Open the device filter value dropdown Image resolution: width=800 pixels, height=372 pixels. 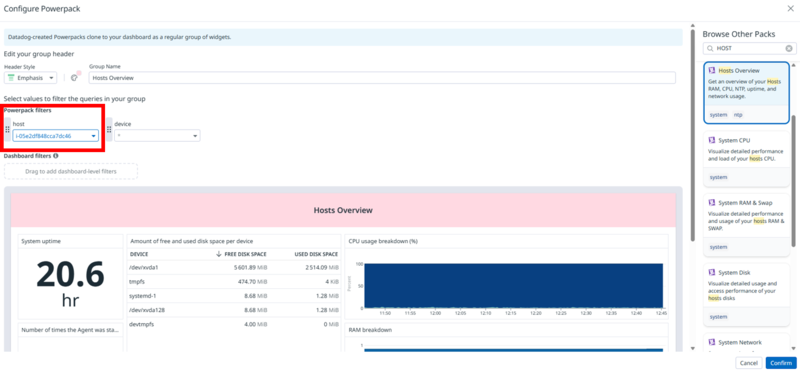click(157, 136)
